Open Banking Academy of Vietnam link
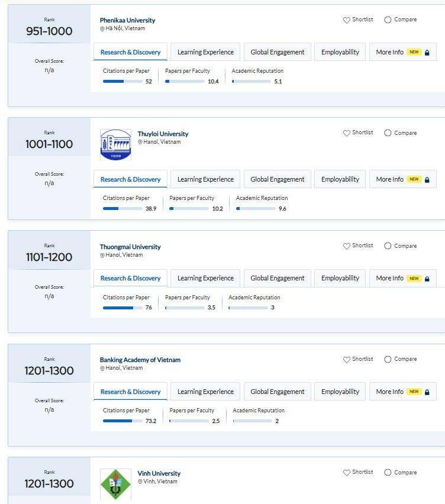Screen dimensions: 445x504 (x=140, y=360)
